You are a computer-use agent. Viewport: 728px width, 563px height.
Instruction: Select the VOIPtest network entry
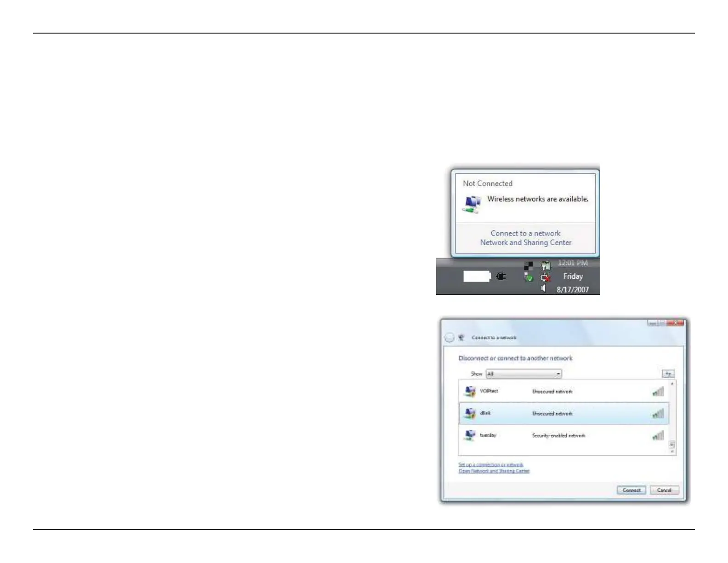point(564,391)
